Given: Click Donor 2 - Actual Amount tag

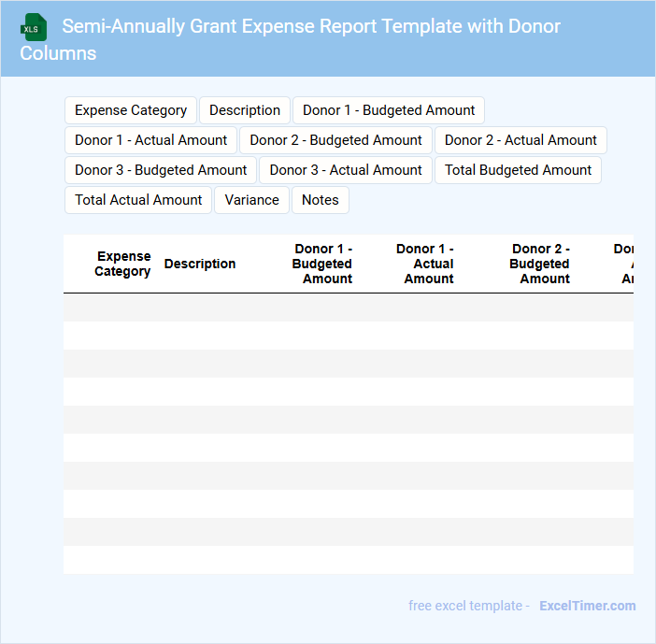Looking at the screenshot, I should pos(521,140).
